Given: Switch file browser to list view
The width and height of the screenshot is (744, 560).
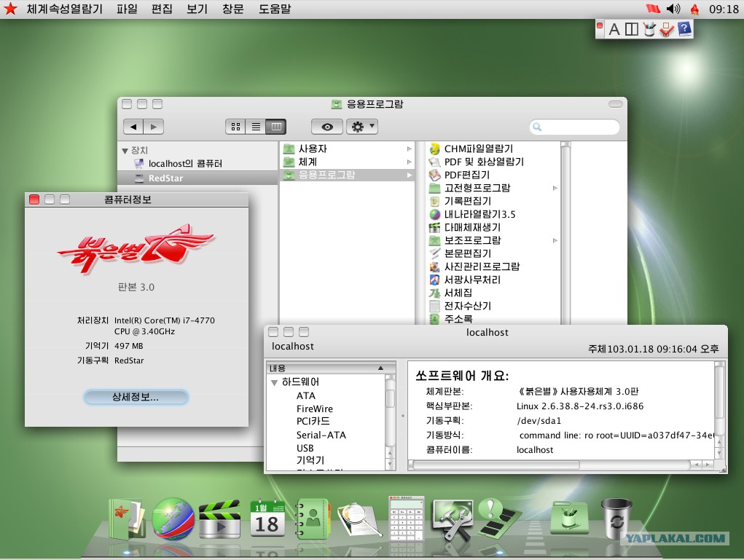Looking at the screenshot, I should pyautogui.click(x=256, y=127).
